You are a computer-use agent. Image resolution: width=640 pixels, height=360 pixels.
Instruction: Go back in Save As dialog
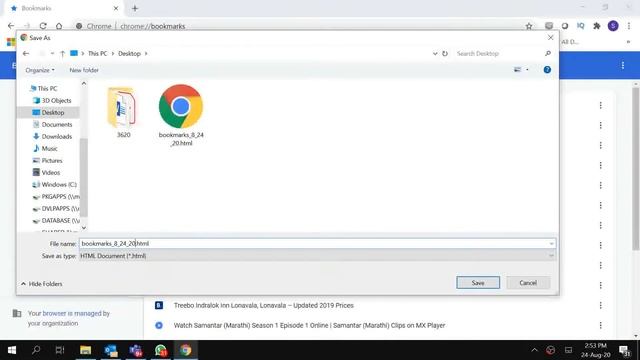(x=26, y=53)
